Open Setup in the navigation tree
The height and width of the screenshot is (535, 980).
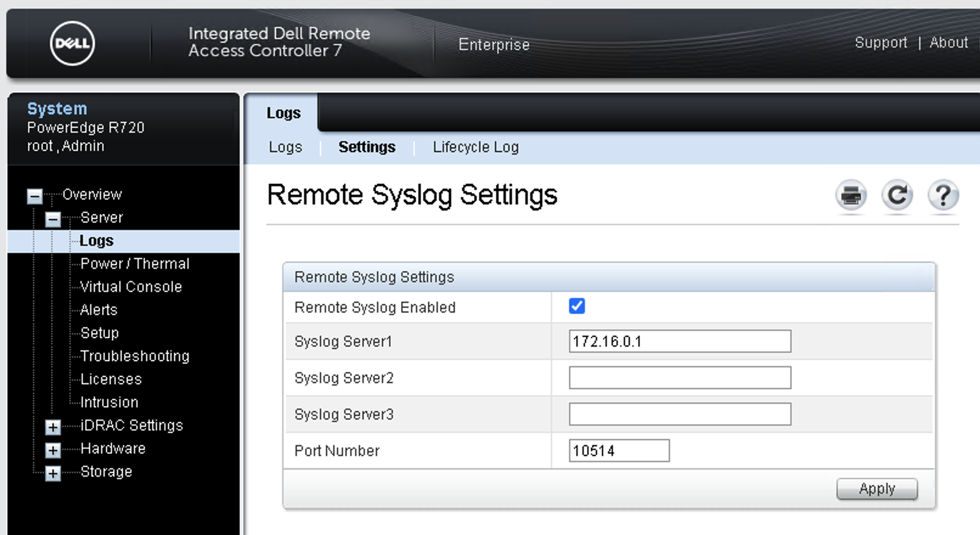point(99,333)
